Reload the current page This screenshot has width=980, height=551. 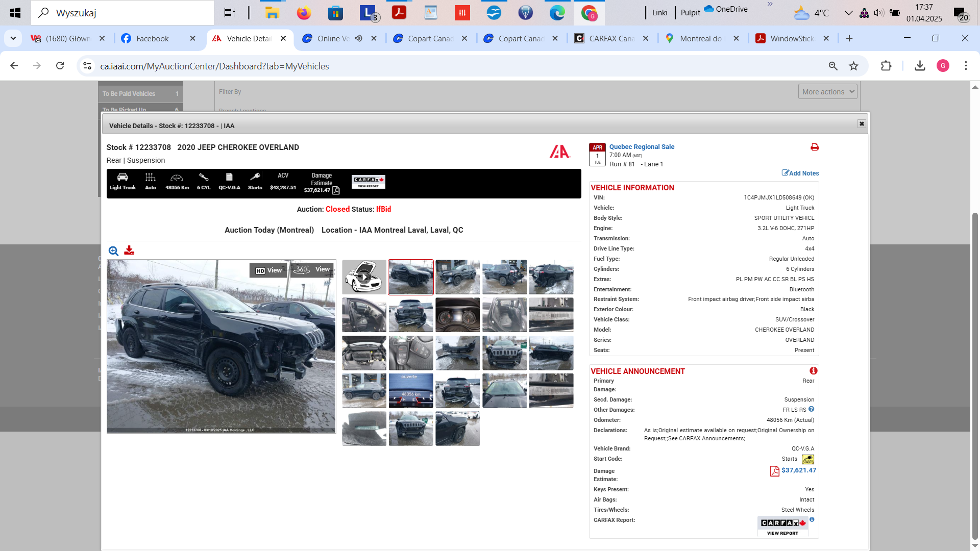[x=60, y=66]
